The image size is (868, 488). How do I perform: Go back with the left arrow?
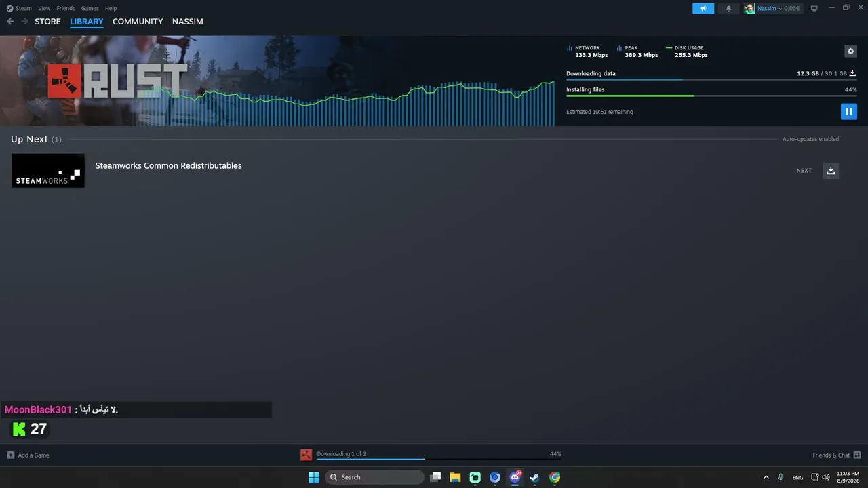[10, 22]
